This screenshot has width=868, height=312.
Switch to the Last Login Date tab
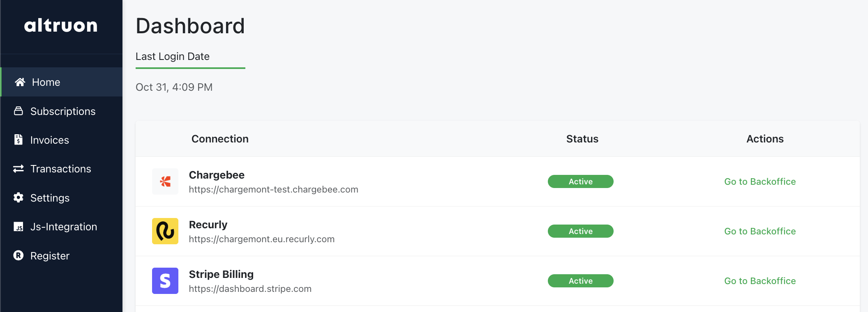pyautogui.click(x=173, y=56)
